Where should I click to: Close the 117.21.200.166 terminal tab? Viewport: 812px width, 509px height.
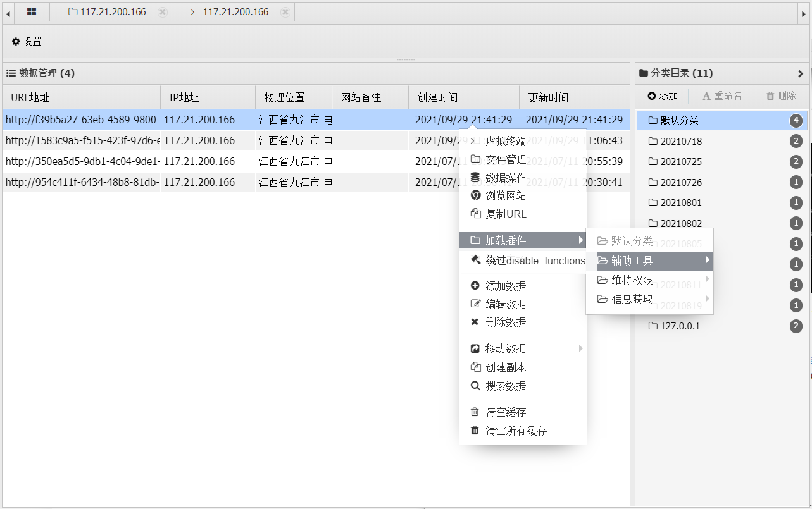[x=285, y=12]
